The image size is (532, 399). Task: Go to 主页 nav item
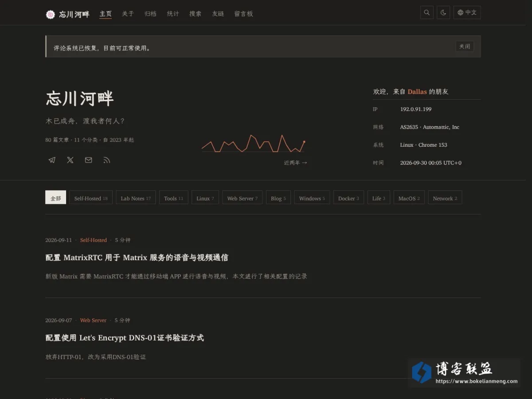click(106, 14)
